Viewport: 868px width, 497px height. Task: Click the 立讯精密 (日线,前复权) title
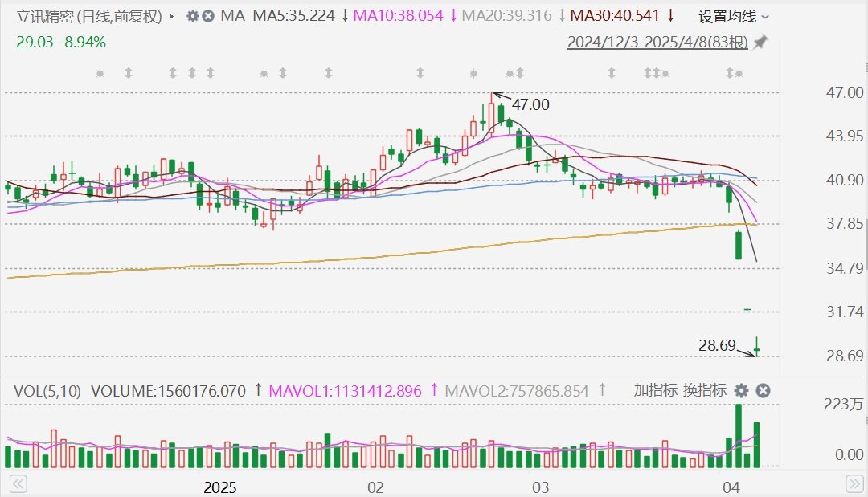89,17
